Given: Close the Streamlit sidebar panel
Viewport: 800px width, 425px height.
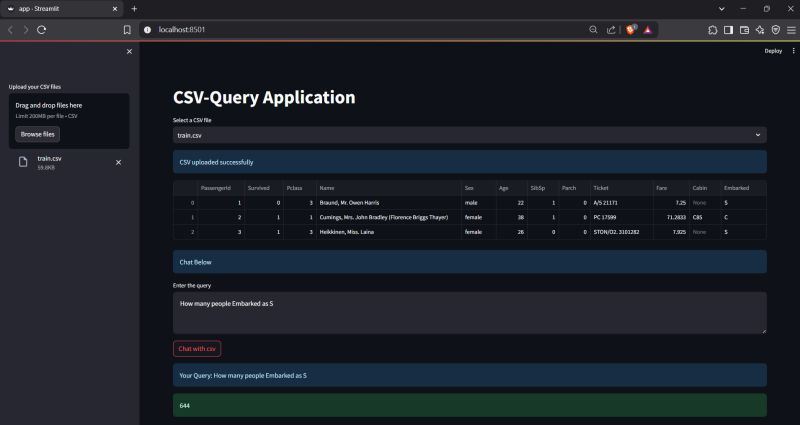Looking at the screenshot, I should 129,51.
